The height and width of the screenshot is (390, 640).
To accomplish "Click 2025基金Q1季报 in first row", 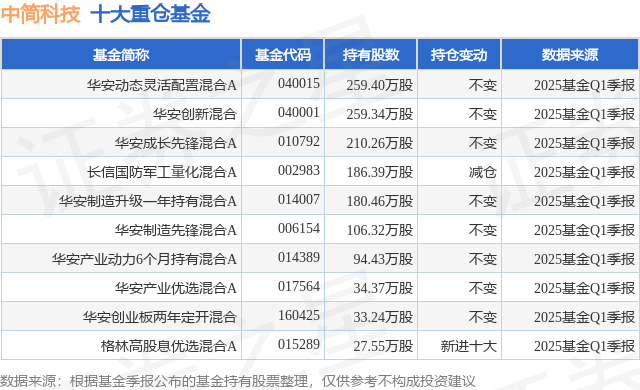I will (584, 85).
